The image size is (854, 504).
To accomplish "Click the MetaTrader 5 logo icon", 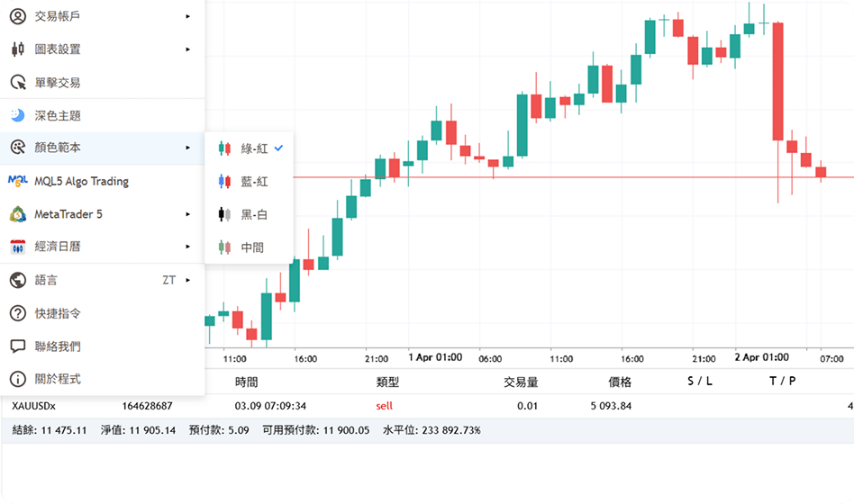I will click(x=17, y=214).
